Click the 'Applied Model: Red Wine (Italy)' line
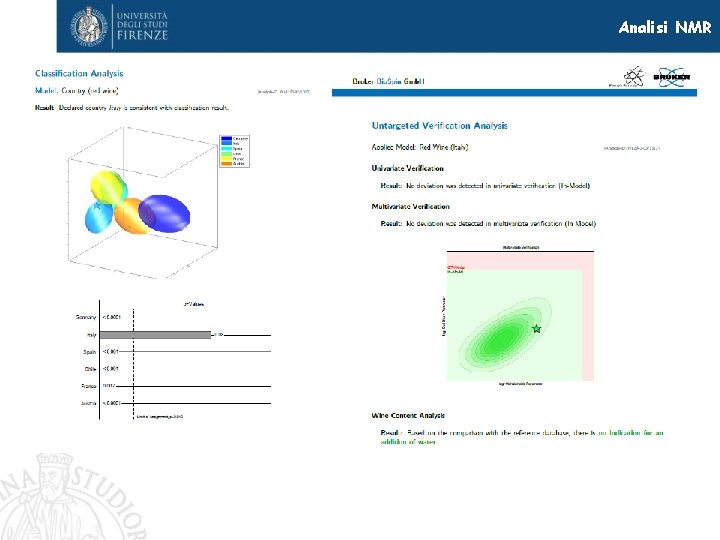720x540 pixels. pyautogui.click(x=420, y=147)
